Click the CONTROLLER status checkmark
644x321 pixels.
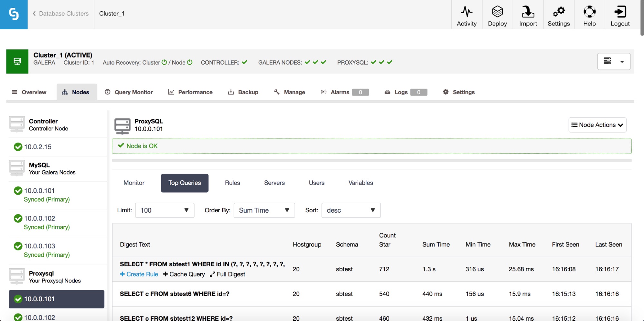coord(245,62)
